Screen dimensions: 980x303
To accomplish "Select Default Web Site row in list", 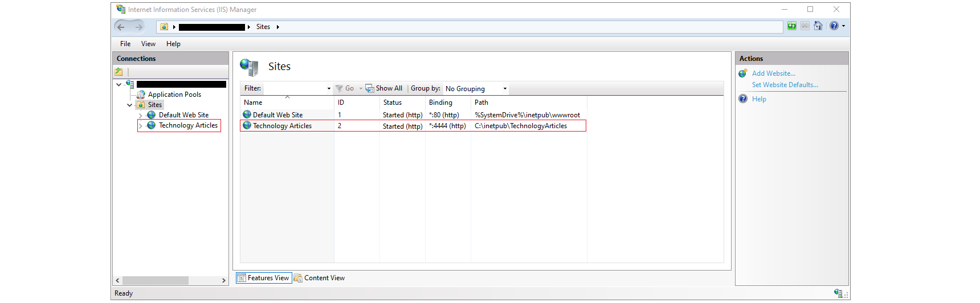I will click(413, 115).
